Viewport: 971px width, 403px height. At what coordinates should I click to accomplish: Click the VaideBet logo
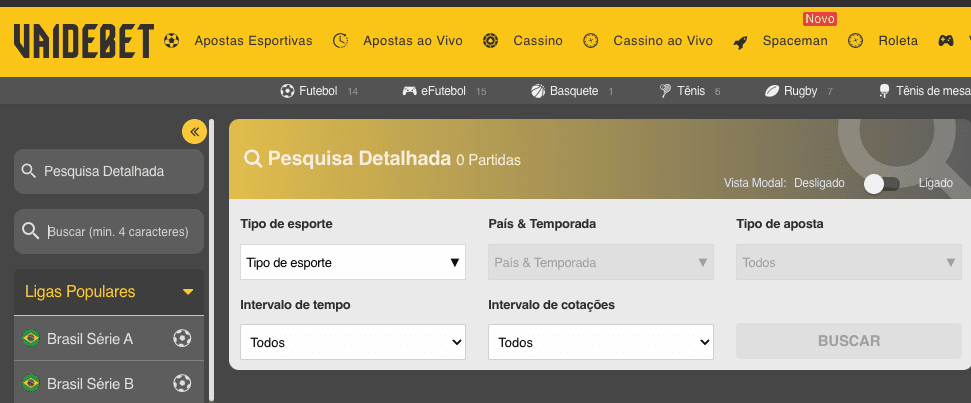84,41
